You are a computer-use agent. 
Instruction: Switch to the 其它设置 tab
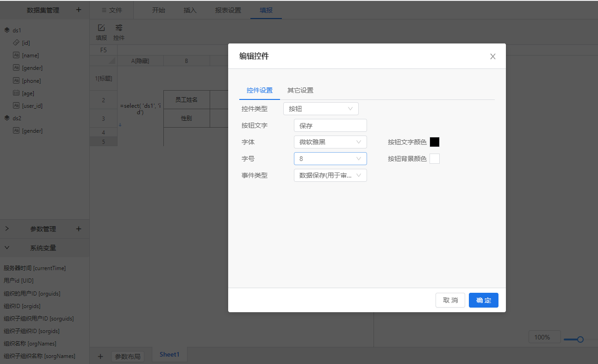coord(300,90)
